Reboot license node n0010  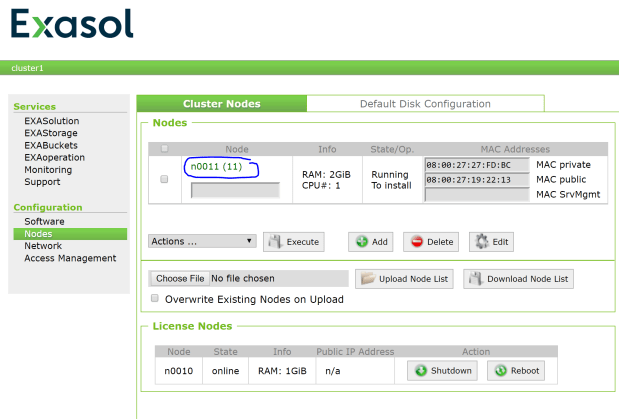coord(517,370)
